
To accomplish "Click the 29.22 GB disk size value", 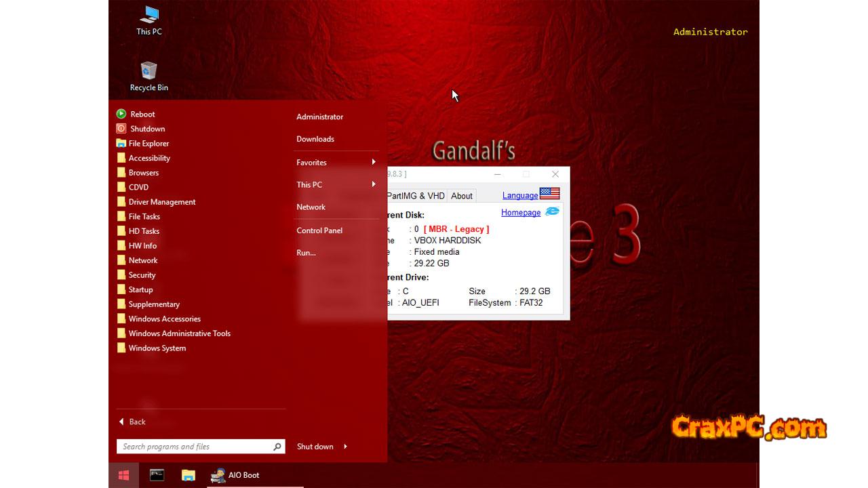I will coord(432,263).
